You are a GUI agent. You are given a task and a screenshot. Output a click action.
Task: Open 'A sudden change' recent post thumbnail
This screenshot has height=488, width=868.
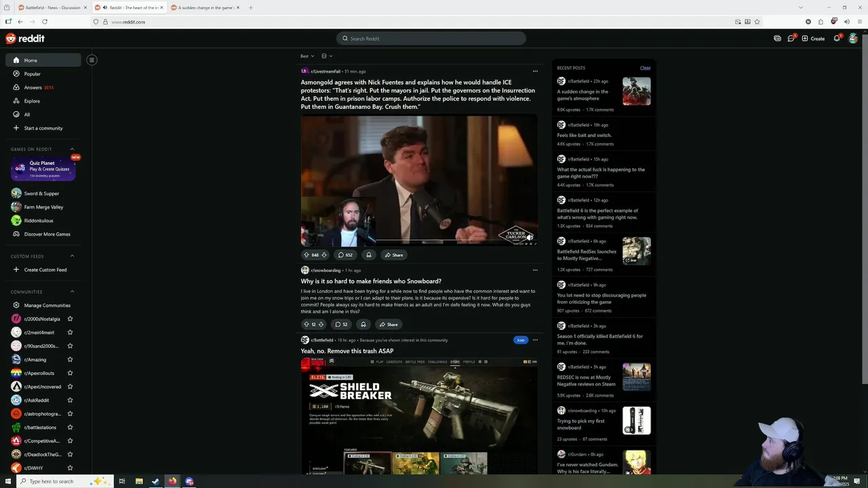[x=637, y=91]
